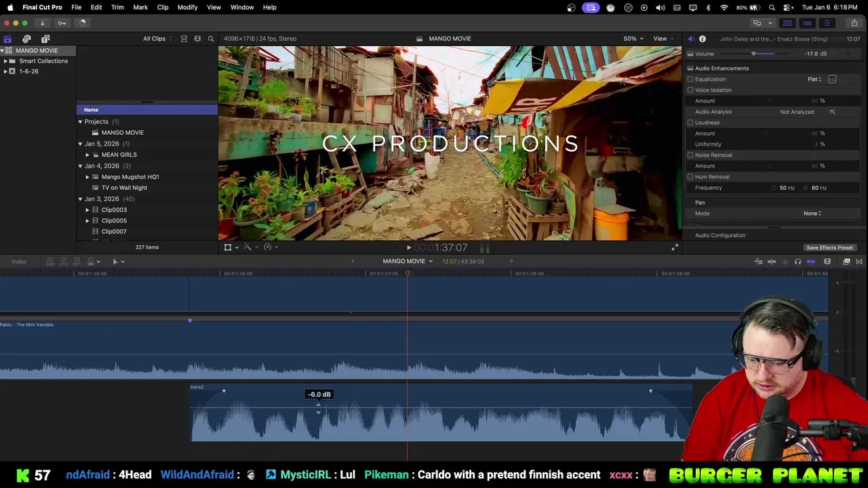Collapse the Projects group

[80, 122]
